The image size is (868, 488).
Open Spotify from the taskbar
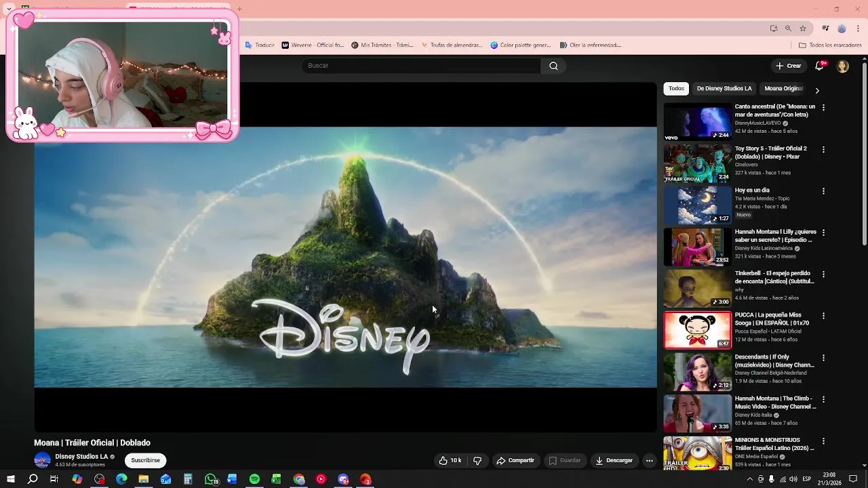point(254,479)
